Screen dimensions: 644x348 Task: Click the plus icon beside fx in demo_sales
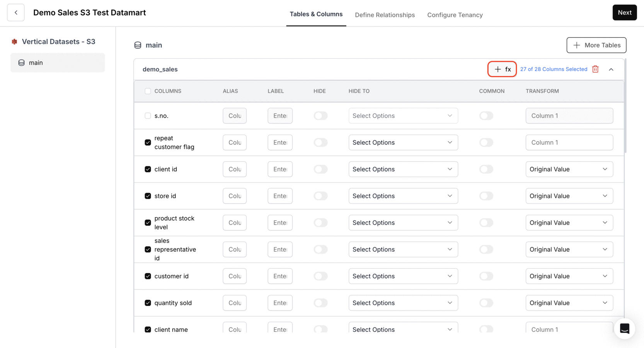pyautogui.click(x=497, y=69)
